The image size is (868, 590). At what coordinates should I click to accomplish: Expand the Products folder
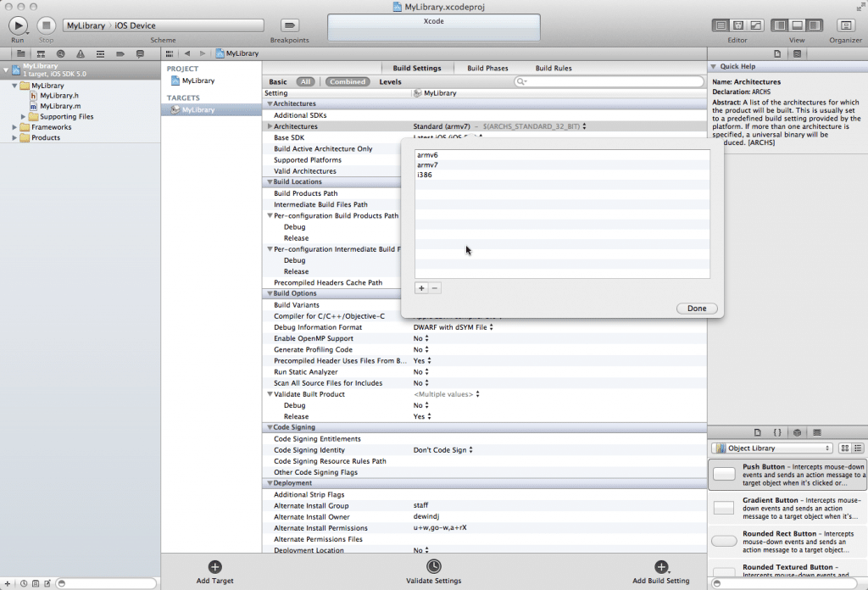tap(14, 138)
